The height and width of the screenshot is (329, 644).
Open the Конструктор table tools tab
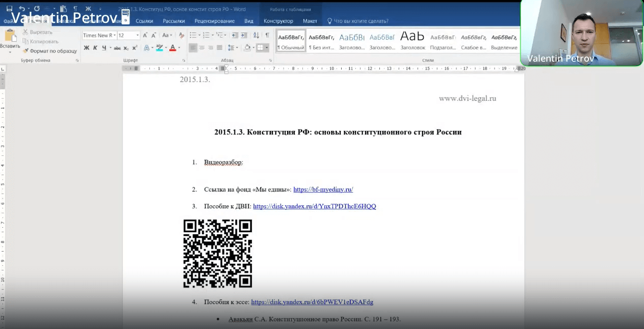point(278,21)
